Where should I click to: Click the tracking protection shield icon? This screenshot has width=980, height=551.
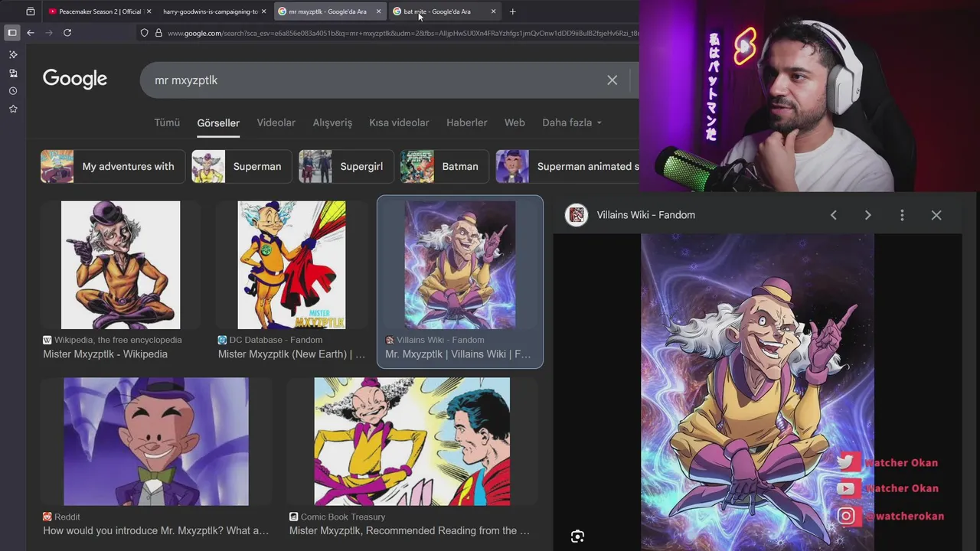point(144,33)
